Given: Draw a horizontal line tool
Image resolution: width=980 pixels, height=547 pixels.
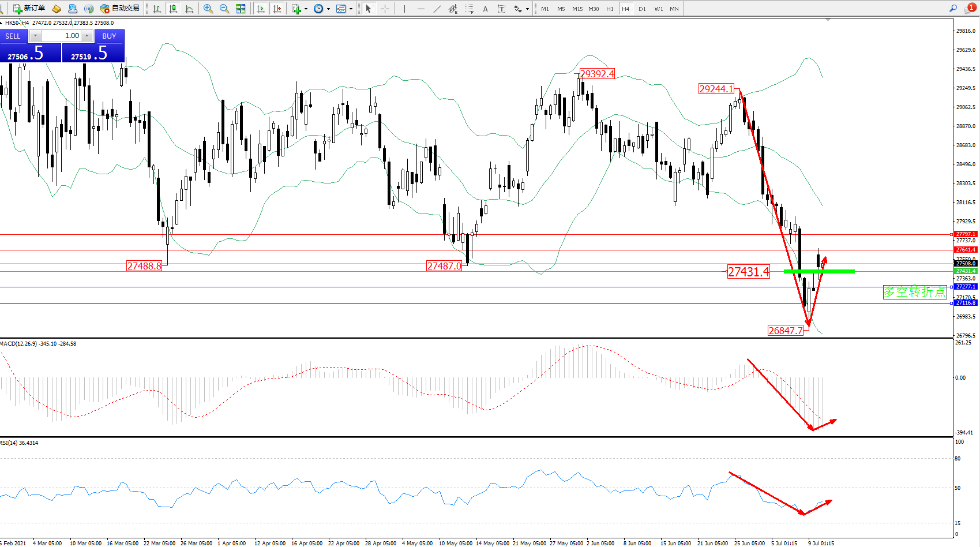Looking at the screenshot, I should tap(420, 9).
